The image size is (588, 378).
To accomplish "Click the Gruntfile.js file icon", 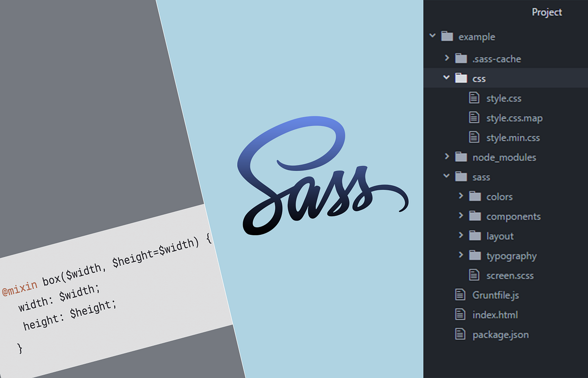I will [460, 295].
